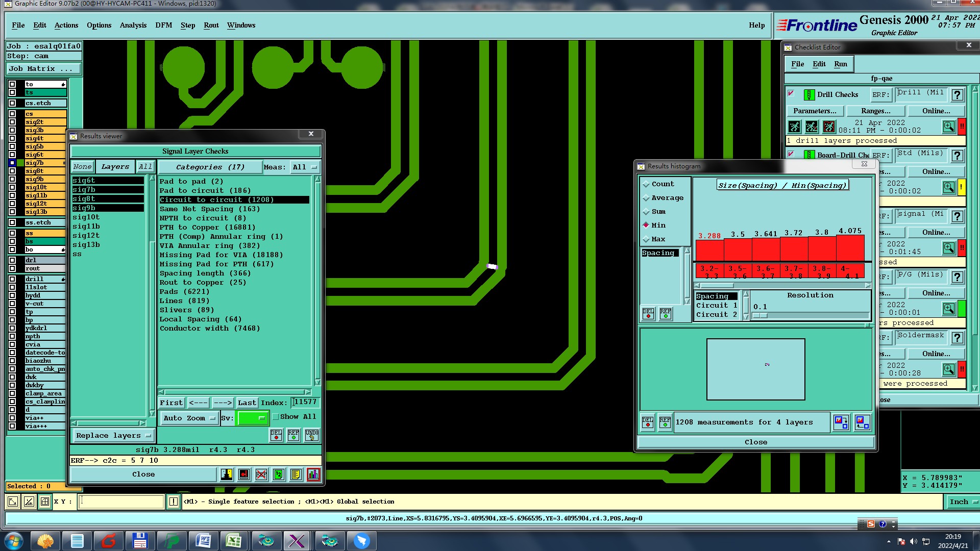Open the Replace layers dropdown
Image resolution: width=980 pixels, height=551 pixels.
113,436
